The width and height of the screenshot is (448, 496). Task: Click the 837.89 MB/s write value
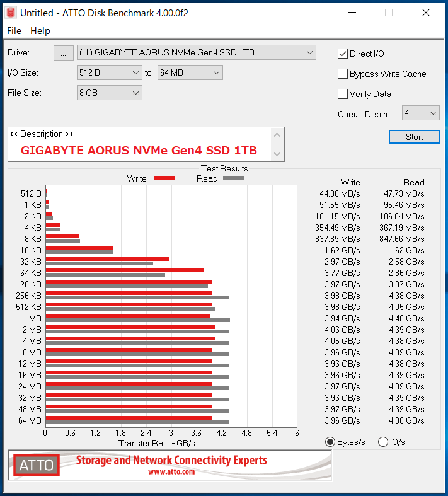(x=338, y=239)
